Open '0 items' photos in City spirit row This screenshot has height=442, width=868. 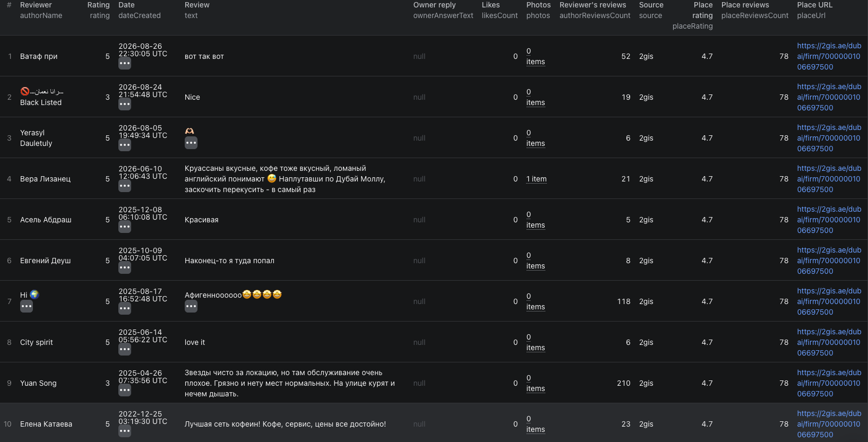(x=536, y=342)
